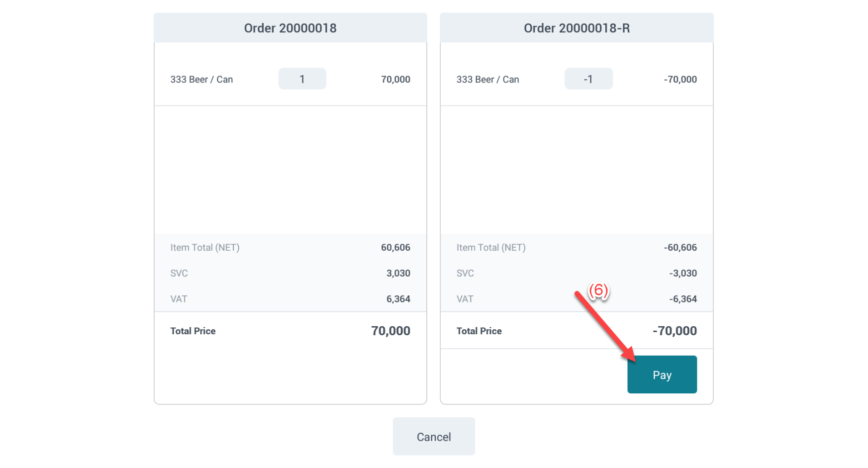Click Total Price label in refund order
This screenshot has height=468, width=868.
pos(479,331)
